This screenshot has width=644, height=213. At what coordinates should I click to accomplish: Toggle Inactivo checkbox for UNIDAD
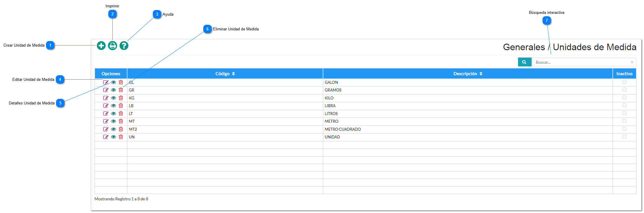click(x=624, y=137)
